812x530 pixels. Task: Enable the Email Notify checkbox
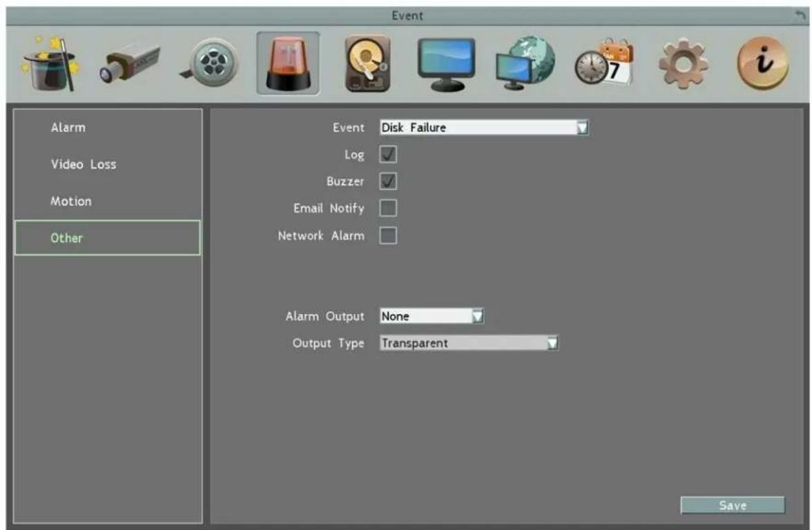pyautogui.click(x=388, y=208)
